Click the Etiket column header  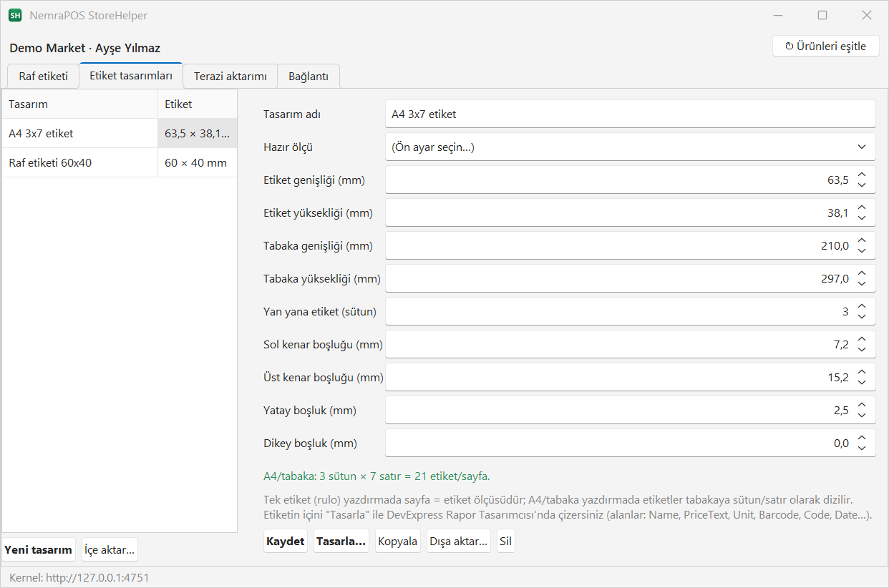198,104
